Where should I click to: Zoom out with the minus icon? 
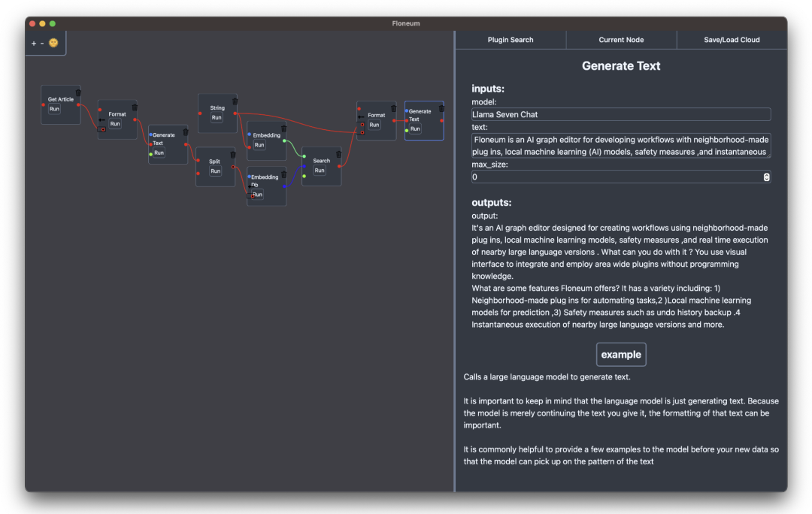point(42,44)
